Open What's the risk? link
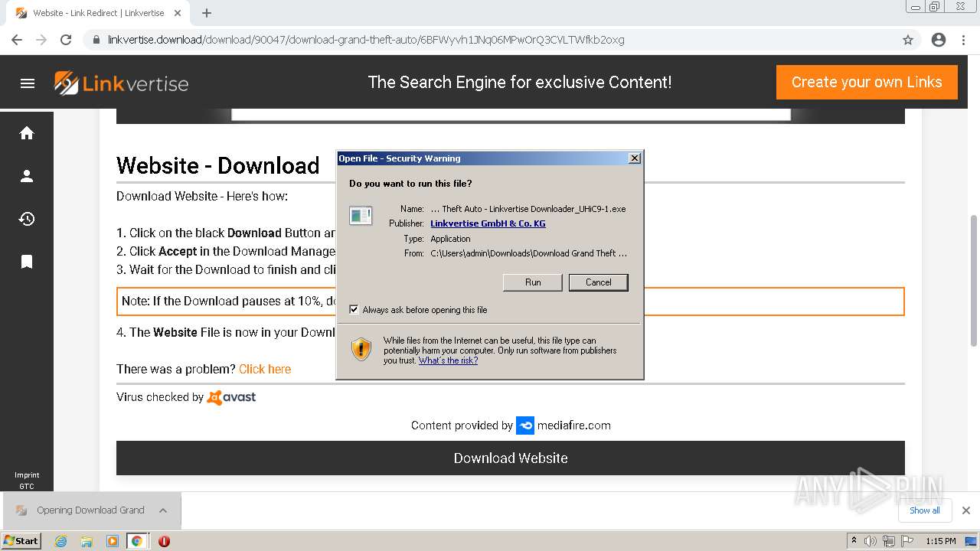Viewport: 980px width, 551px height. pos(448,360)
